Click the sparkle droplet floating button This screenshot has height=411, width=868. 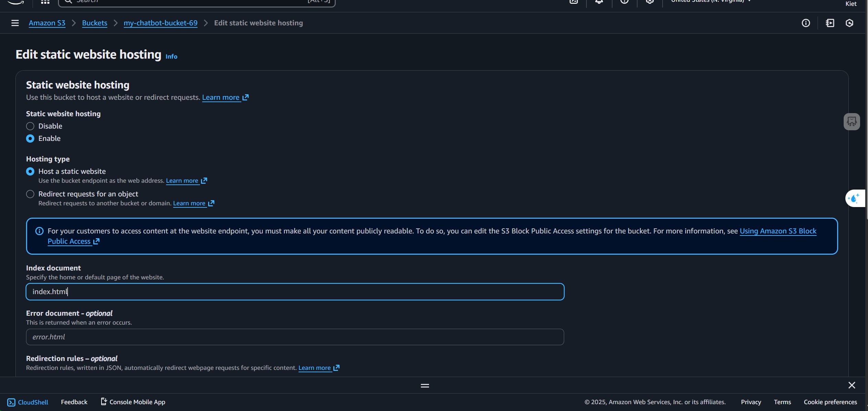(854, 198)
